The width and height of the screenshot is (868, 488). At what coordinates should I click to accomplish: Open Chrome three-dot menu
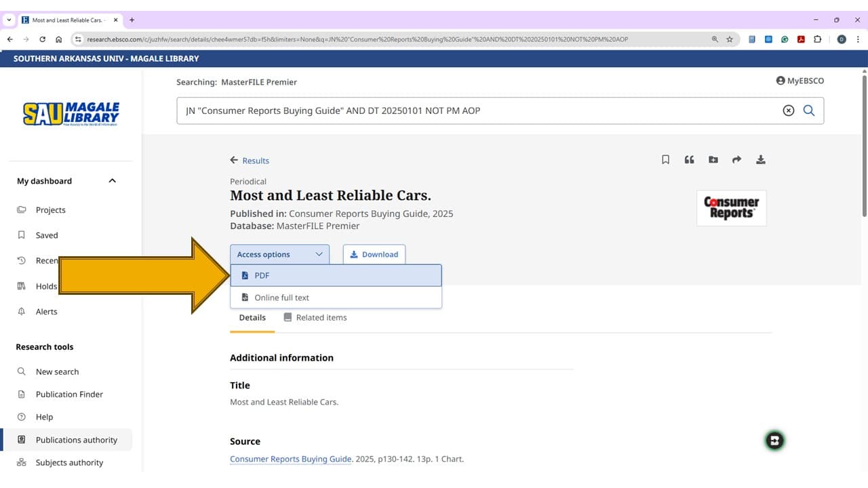pyautogui.click(x=857, y=39)
